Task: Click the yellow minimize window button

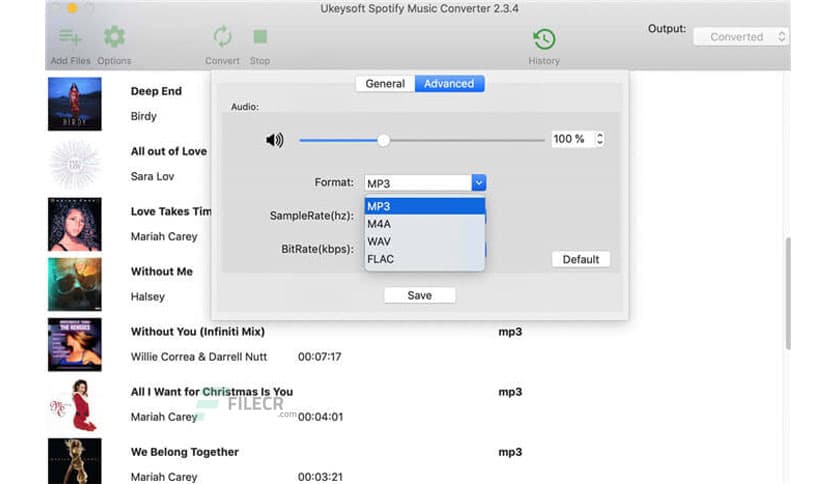Action: (x=72, y=8)
